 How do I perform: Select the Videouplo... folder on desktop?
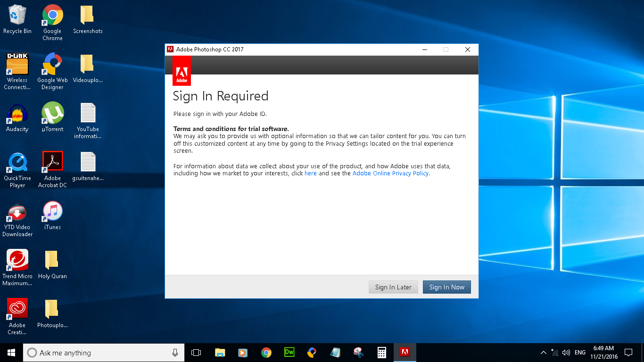click(88, 68)
